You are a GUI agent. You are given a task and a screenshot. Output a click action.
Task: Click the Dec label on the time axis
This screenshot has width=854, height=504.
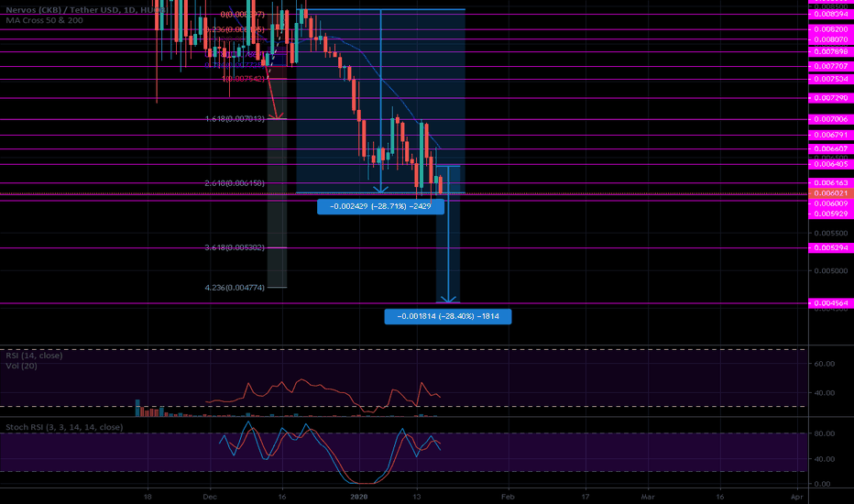pos(210,497)
